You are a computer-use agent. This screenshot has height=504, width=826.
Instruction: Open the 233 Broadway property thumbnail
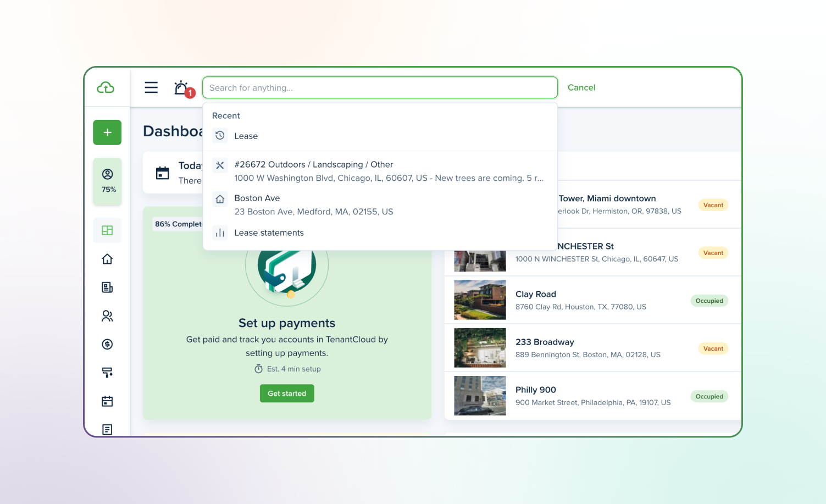click(x=480, y=348)
